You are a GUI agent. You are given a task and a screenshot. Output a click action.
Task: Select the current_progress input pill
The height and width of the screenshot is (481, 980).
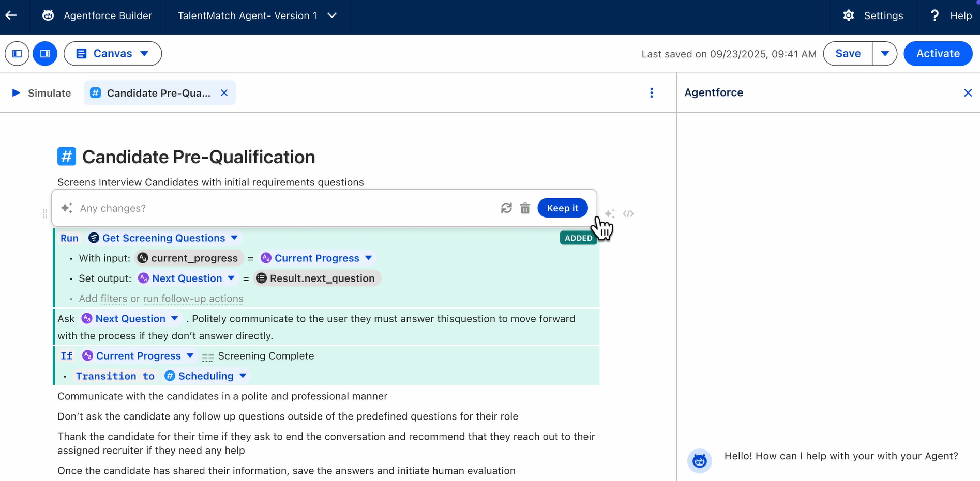coord(188,258)
